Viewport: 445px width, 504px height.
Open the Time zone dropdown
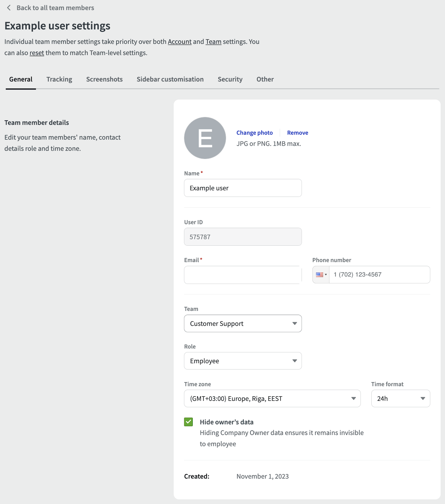pyautogui.click(x=272, y=398)
